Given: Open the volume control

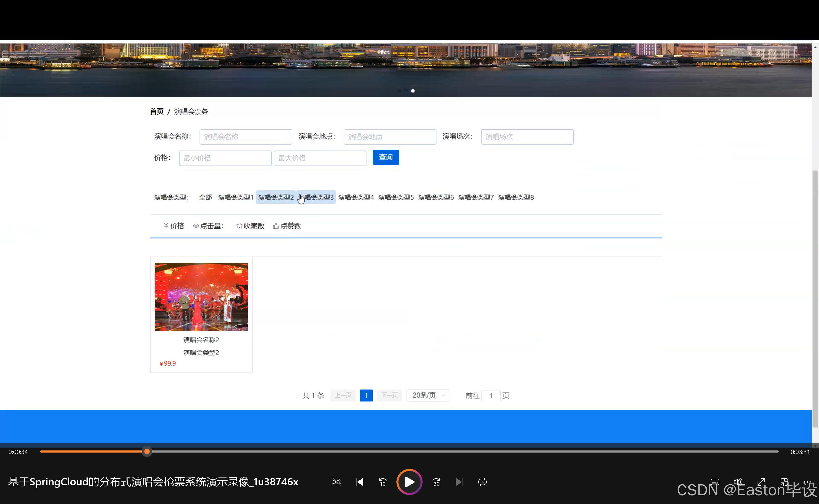Looking at the screenshot, I should [738, 482].
